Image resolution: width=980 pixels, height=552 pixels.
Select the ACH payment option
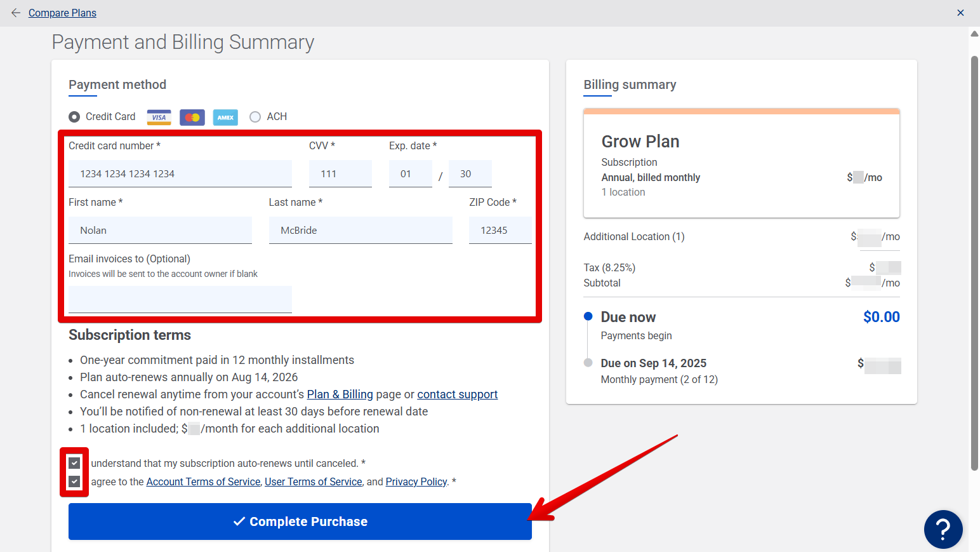coord(255,116)
